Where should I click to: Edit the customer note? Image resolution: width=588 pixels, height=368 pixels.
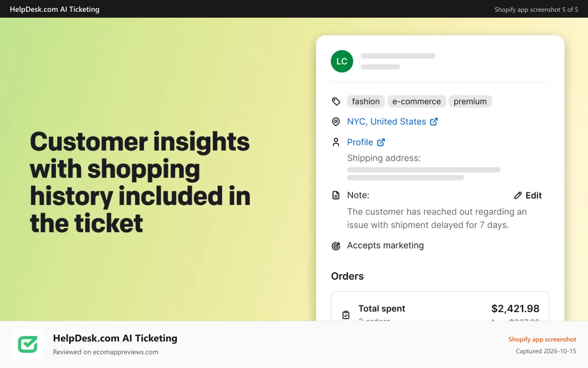528,195
